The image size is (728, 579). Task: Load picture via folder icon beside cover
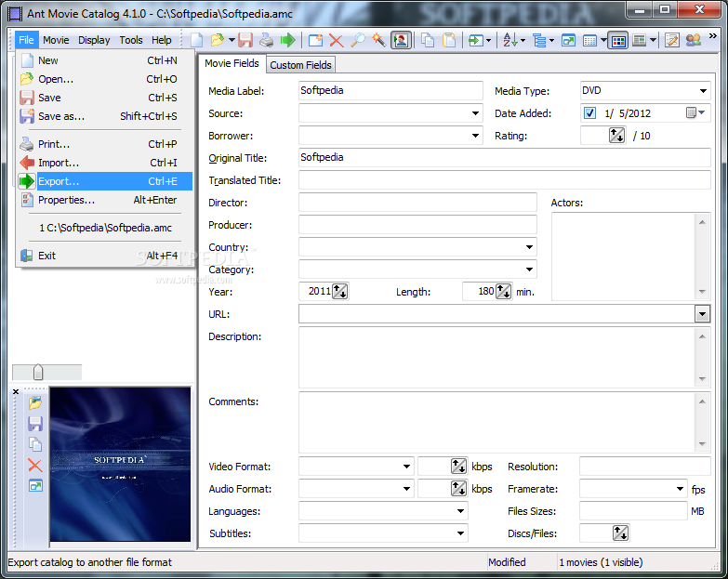click(x=35, y=402)
